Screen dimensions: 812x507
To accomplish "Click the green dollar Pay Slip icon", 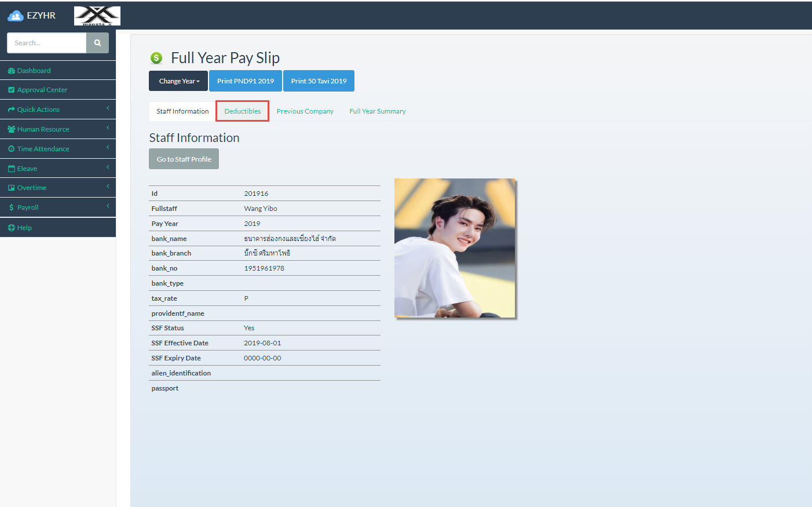I will 156,58.
